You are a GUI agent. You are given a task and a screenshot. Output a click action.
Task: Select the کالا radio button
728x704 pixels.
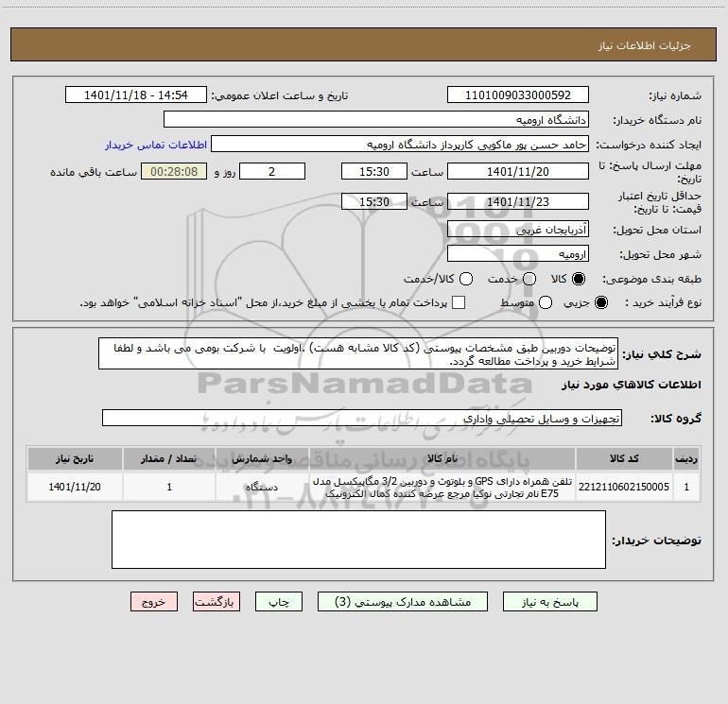[x=579, y=279]
